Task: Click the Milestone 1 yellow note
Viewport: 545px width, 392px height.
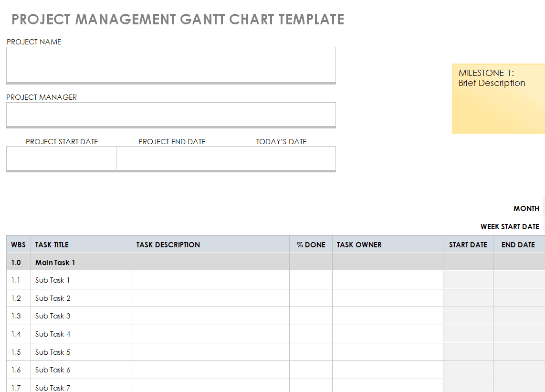Action: pos(498,98)
